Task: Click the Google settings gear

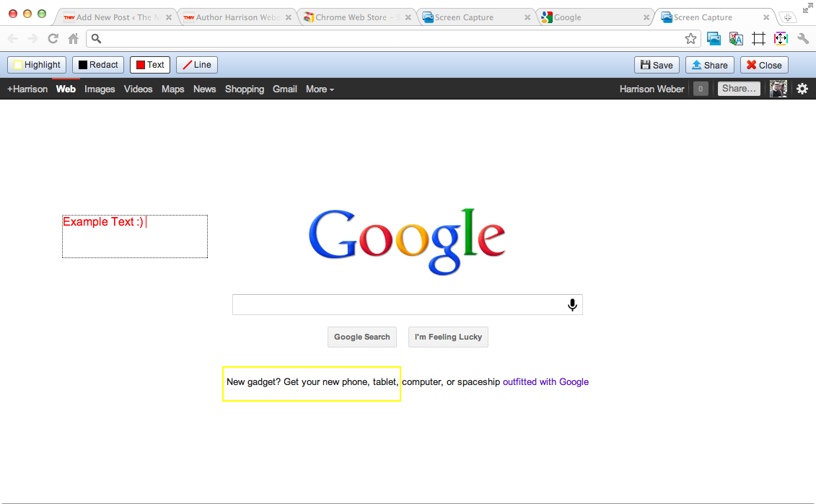Action: coord(802,89)
